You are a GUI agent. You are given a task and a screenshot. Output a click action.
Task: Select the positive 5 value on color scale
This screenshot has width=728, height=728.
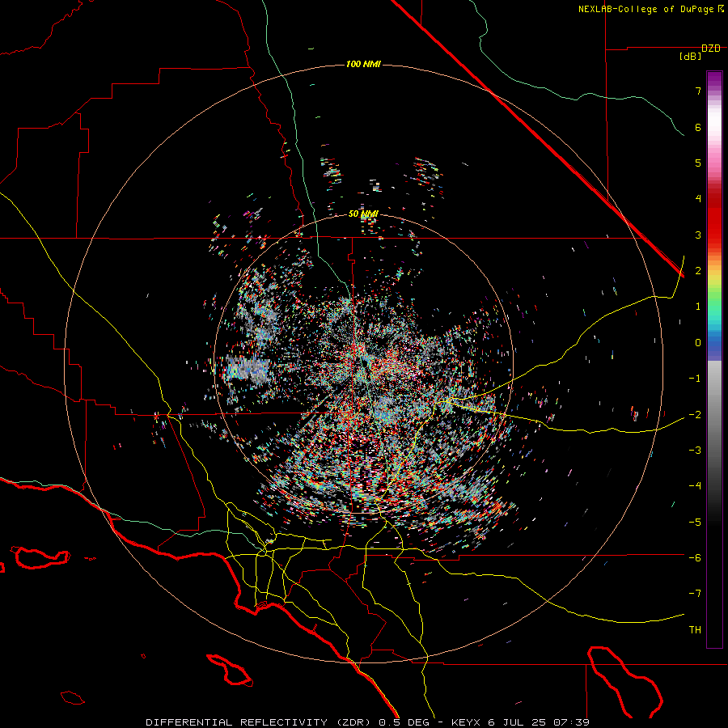pyautogui.click(x=698, y=163)
